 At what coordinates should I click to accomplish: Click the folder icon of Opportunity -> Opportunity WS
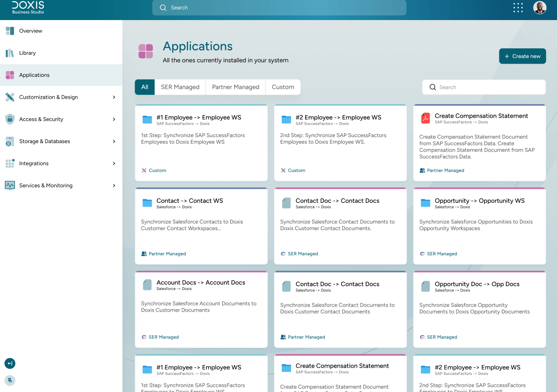tap(425, 203)
